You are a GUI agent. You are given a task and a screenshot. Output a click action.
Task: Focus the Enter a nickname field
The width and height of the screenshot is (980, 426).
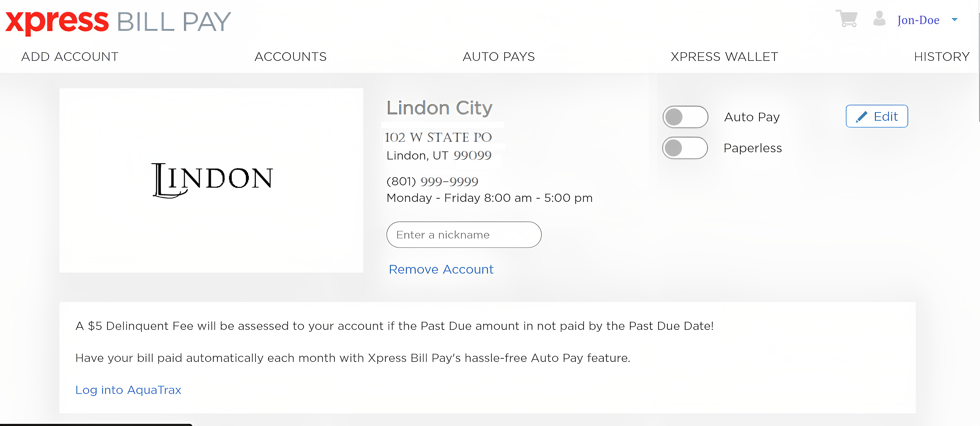click(x=464, y=235)
